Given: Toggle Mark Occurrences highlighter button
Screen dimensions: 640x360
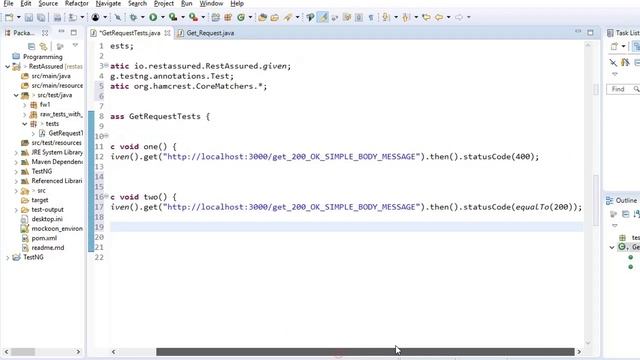Looking at the screenshot, I should click(322, 17).
